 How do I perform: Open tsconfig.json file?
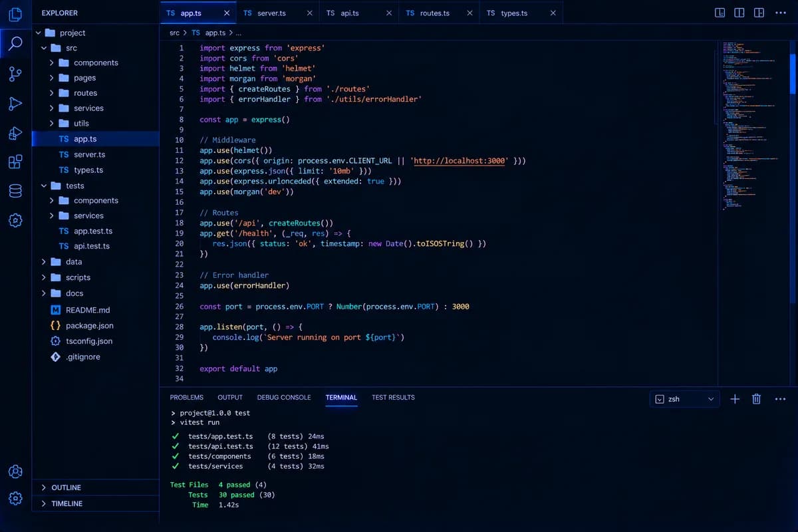[95, 341]
